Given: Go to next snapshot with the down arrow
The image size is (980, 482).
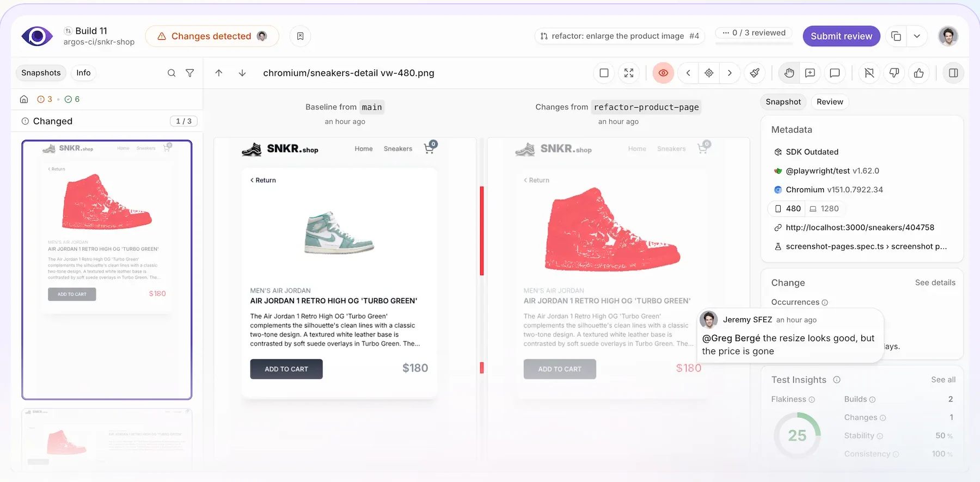Looking at the screenshot, I should [242, 73].
